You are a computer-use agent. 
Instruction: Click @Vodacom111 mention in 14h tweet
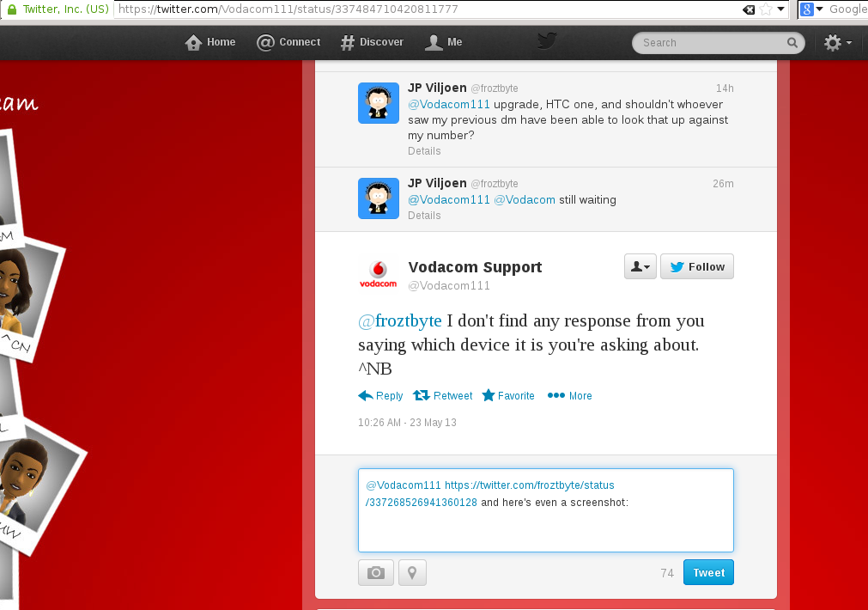pyautogui.click(x=449, y=104)
